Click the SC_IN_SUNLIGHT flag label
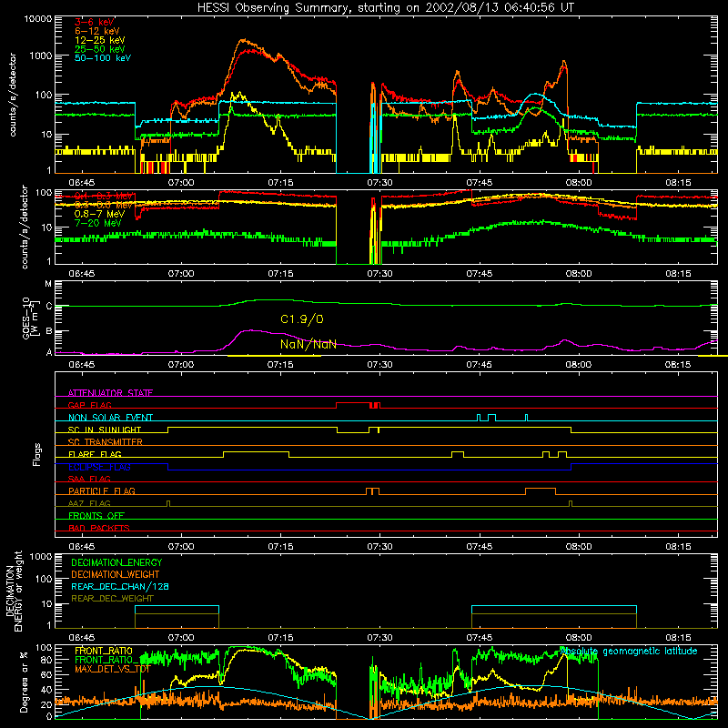The image size is (728, 728). pyautogui.click(x=105, y=430)
